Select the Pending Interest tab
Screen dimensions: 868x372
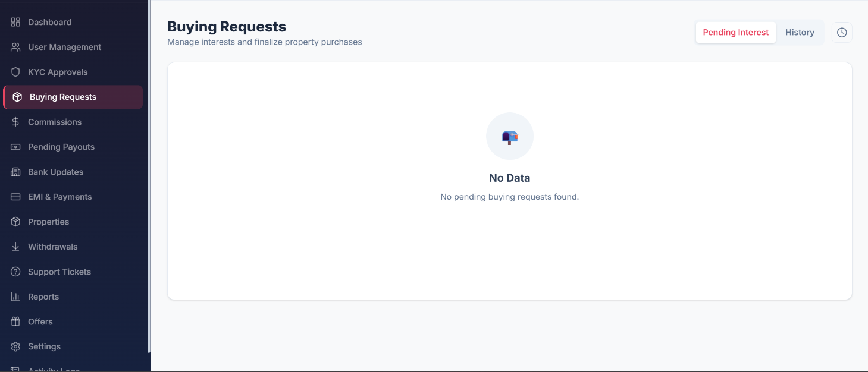pyautogui.click(x=736, y=33)
